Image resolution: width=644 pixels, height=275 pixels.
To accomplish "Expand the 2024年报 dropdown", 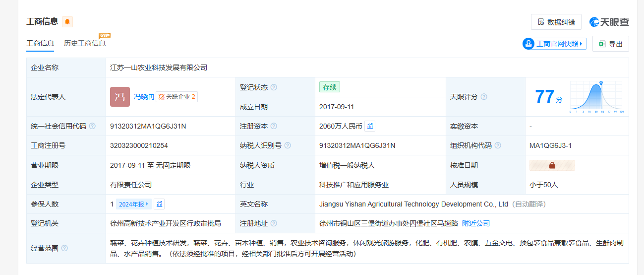I will click(133, 204).
